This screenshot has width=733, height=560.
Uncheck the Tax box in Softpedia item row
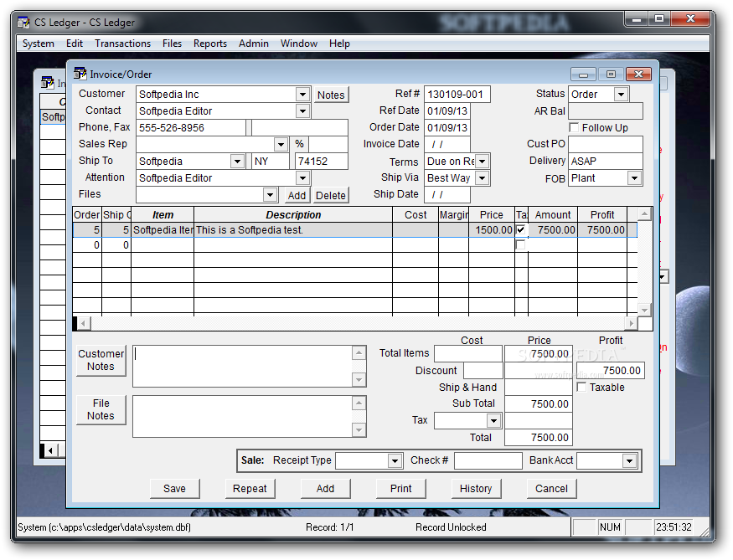(521, 229)
